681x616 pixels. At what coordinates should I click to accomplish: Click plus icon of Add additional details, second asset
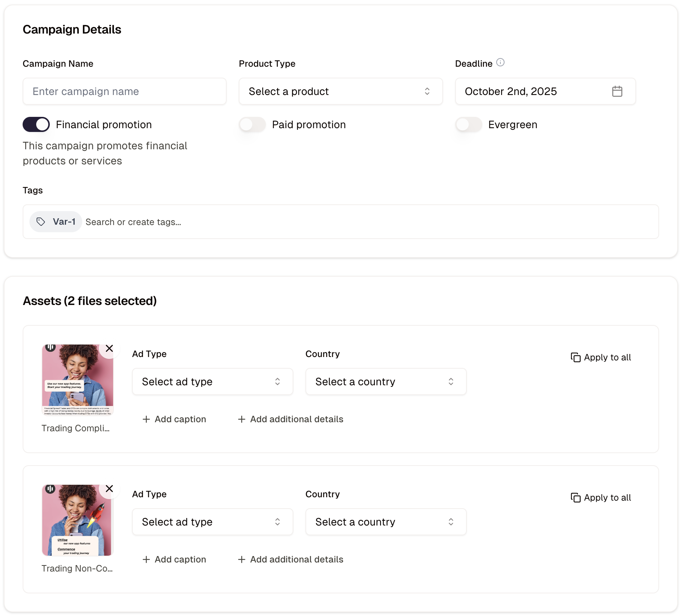(x=242, y=559)
